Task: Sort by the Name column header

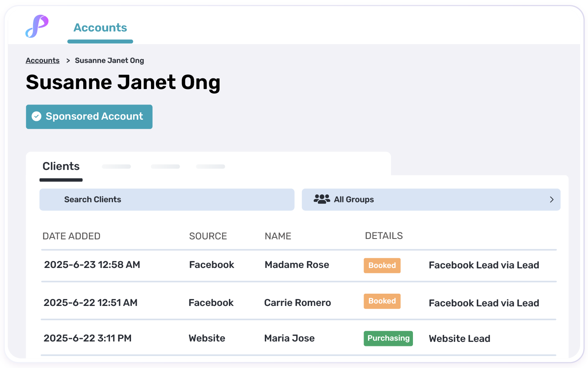Action: tap(277, 236)
